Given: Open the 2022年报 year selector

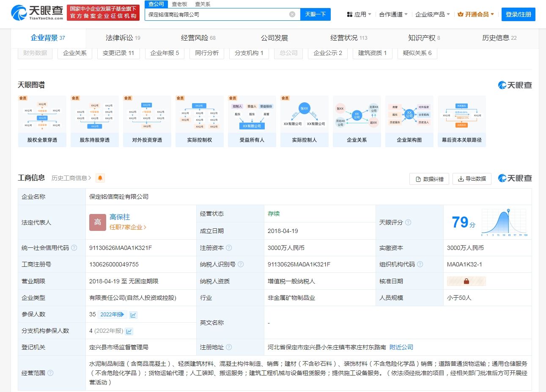Looking at the screenshot, I should click(x=112, y=315).
